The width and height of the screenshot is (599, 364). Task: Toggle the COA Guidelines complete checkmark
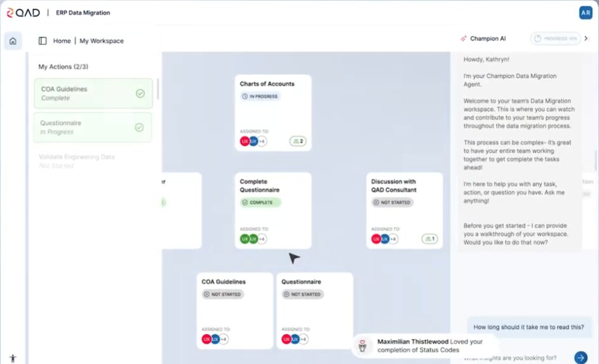[140, 93]
